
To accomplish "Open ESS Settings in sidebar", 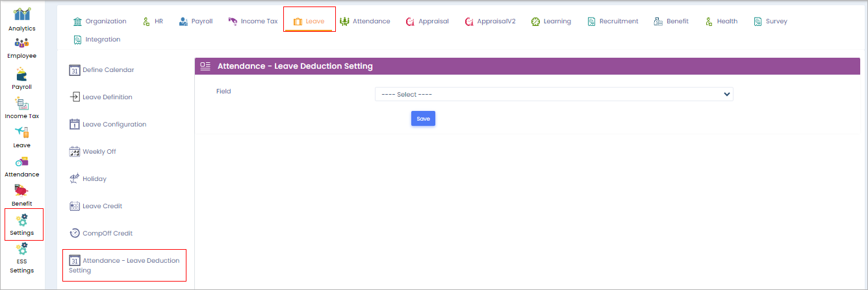I will 22,250.
